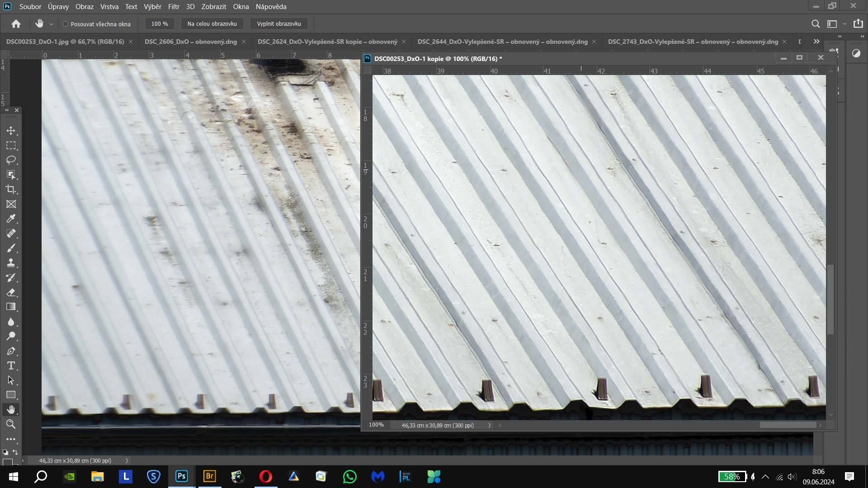This screenshot has height=488, width=868.
Task: Click the 100 % zoom field
Action: (x=160, y=24)
